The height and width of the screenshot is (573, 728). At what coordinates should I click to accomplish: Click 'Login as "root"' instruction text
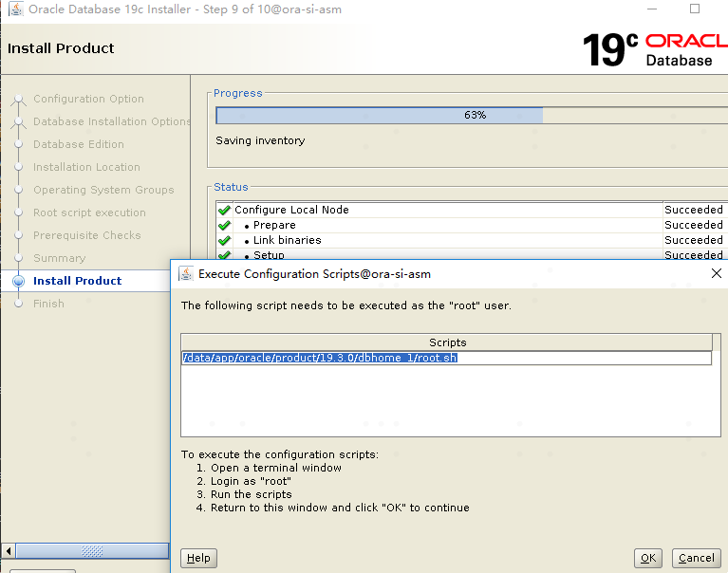point(251,481)
